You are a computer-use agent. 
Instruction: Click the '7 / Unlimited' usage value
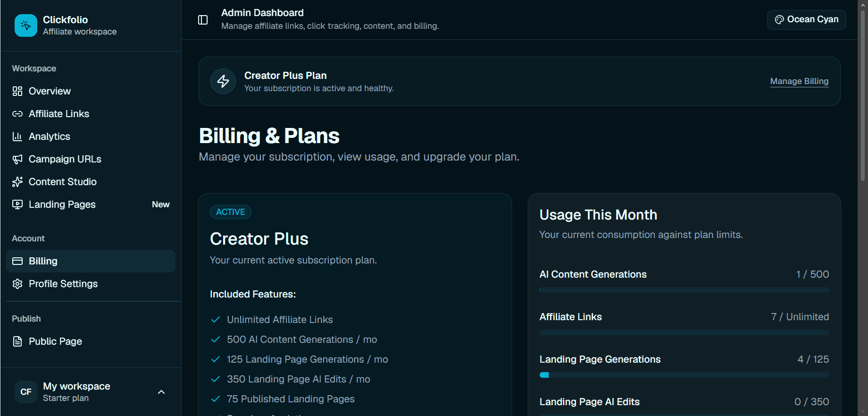(800, 317)
